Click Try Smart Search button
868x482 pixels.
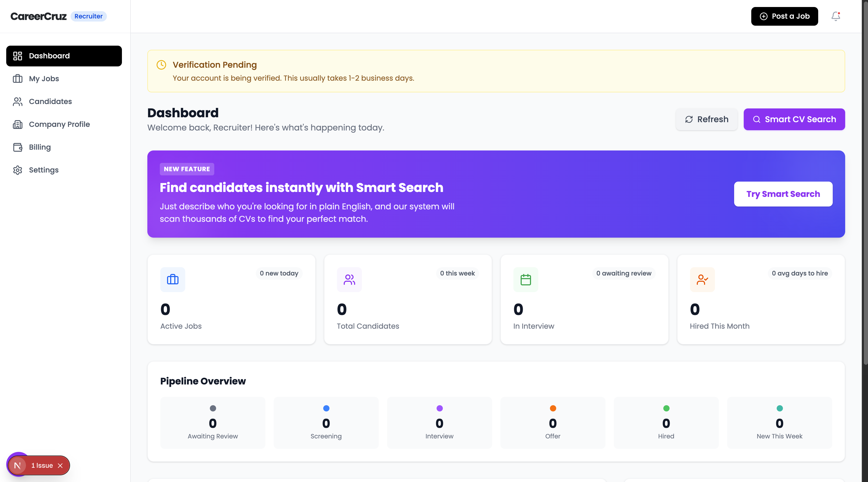pos(783,194)
